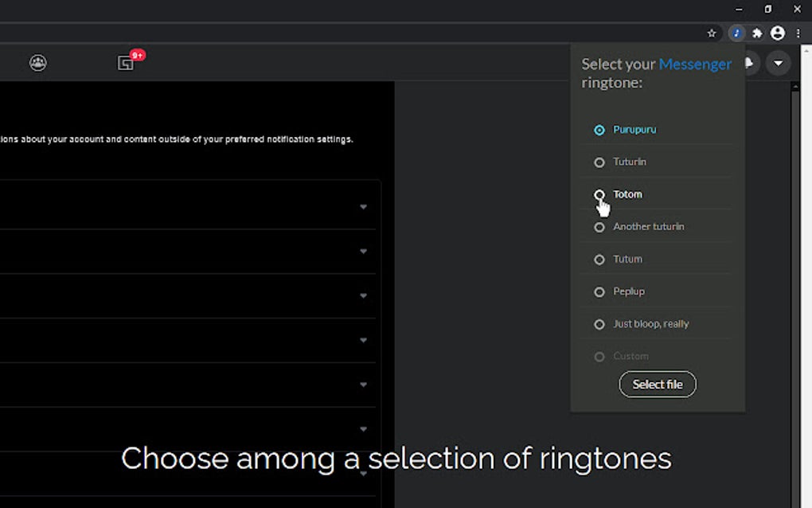Screen dimensions: 812x508
Task: Click the Friends group icon in the toolbar
Action: tap(37, 63)
